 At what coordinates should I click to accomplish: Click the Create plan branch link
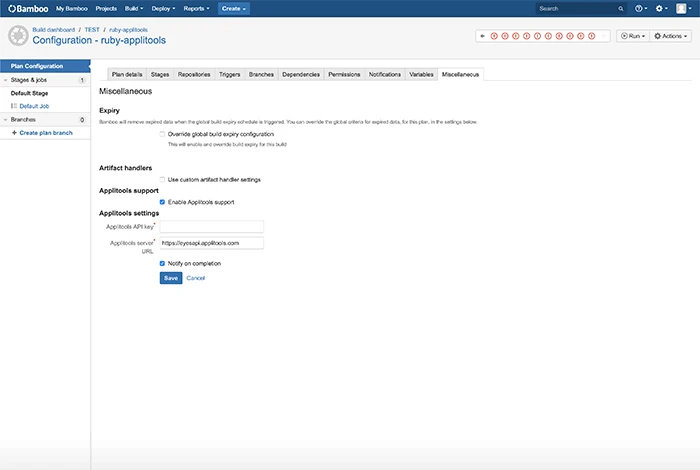coord(46,133)
